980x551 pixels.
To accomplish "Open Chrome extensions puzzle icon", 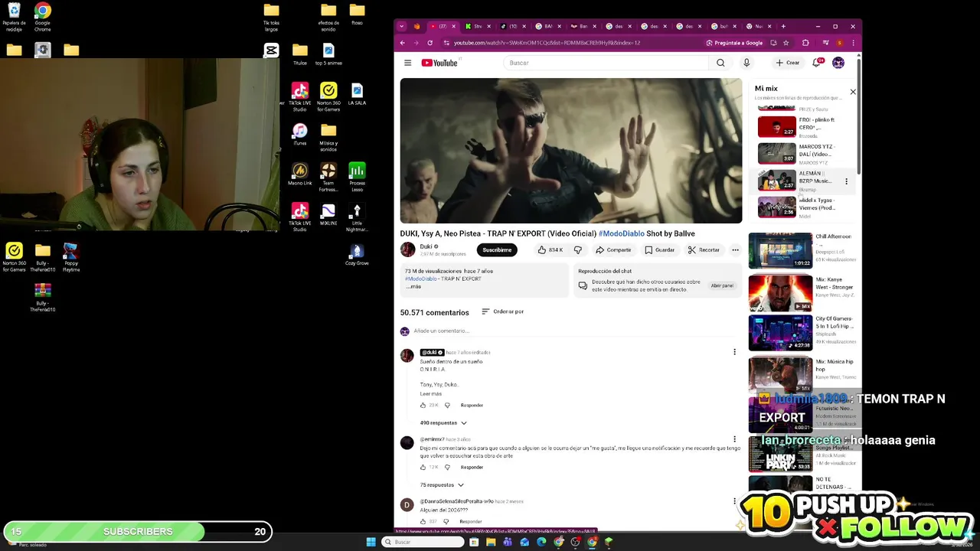I will pos(805,43).
